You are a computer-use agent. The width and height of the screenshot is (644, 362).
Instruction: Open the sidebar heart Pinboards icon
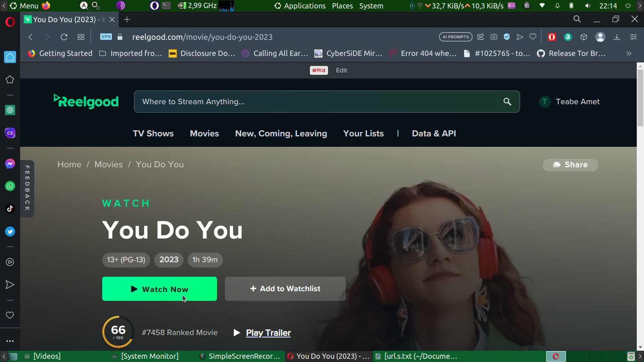(10, 315)
